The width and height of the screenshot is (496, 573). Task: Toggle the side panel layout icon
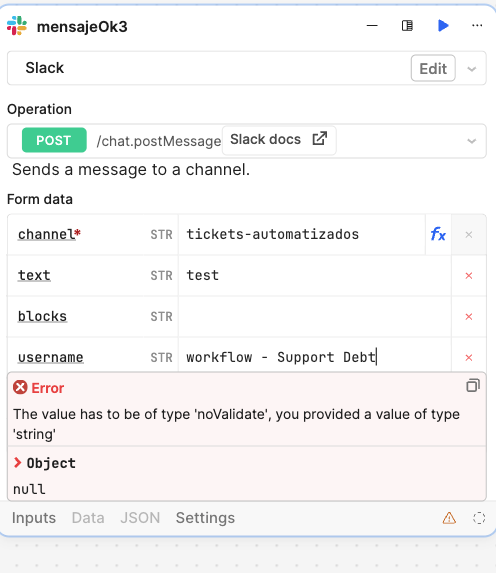[x=407, y=26]
